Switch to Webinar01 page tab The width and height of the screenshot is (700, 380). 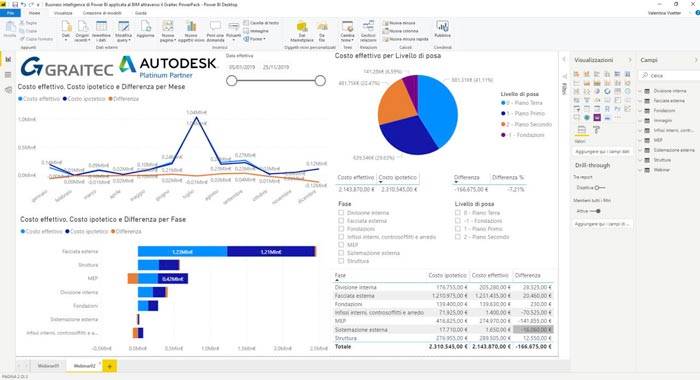pos(48,366)
